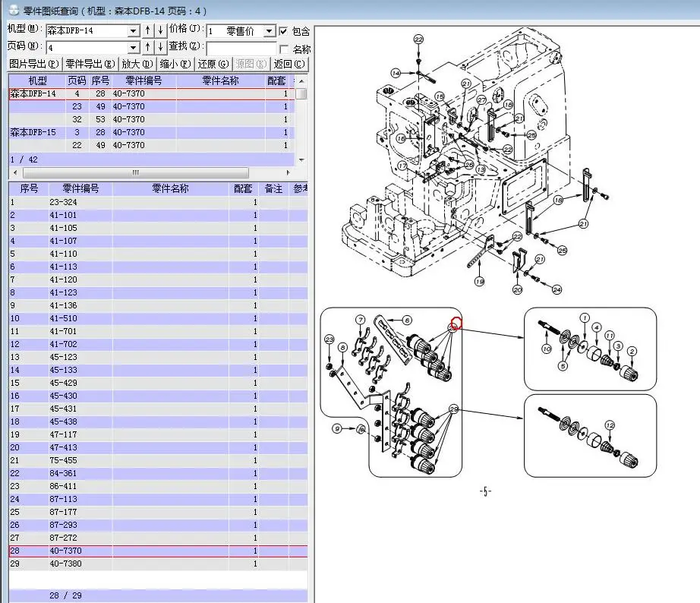Viewport: 700px width, 603px height.
Task: Select part row 27 with number 87-272
Action: coord(158,538)
